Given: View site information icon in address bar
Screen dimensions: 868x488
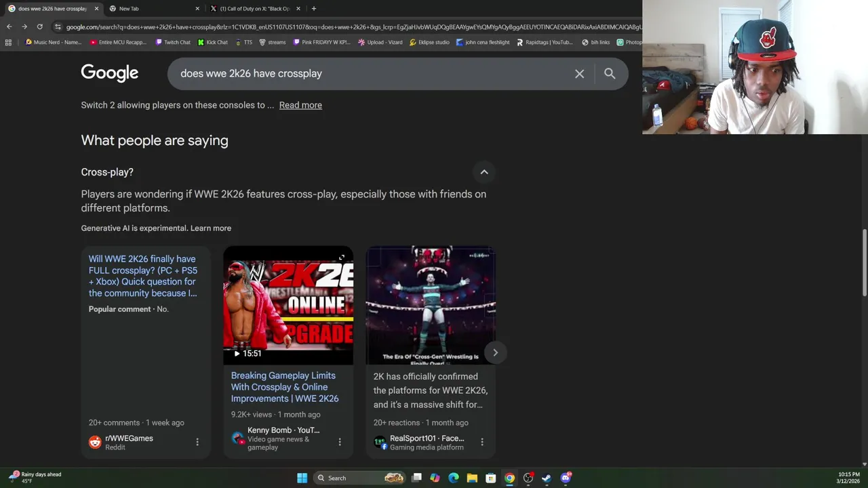Looking at the screenshot, I should (x=58, y=26).
